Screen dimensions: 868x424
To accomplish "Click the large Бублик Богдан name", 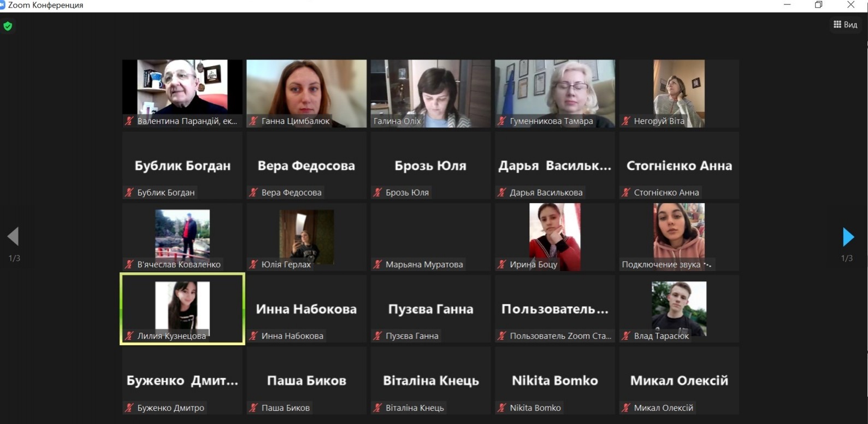I will (182, 166).
